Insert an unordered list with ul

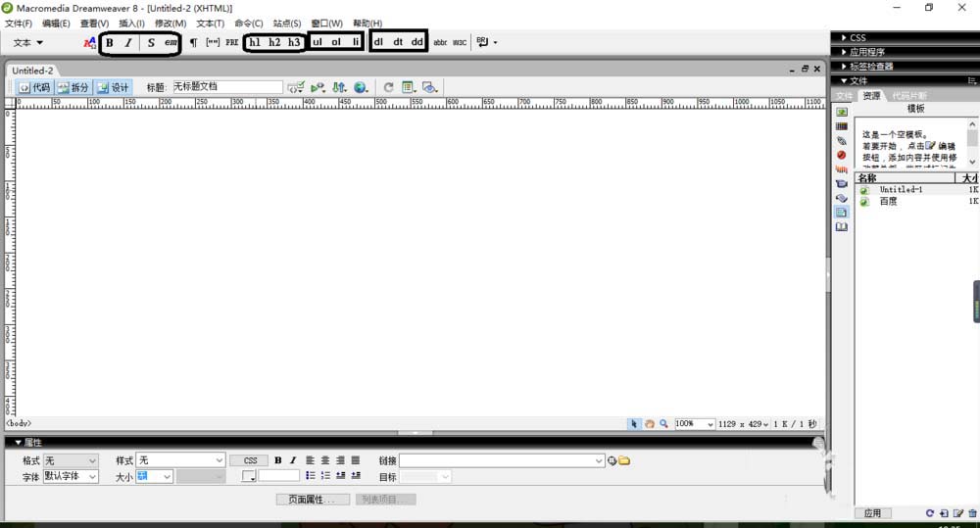coord(318,42)
